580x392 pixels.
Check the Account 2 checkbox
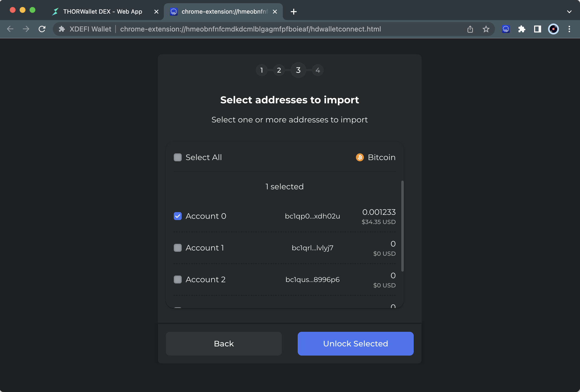pyautogui.click(x=177, y=280)
